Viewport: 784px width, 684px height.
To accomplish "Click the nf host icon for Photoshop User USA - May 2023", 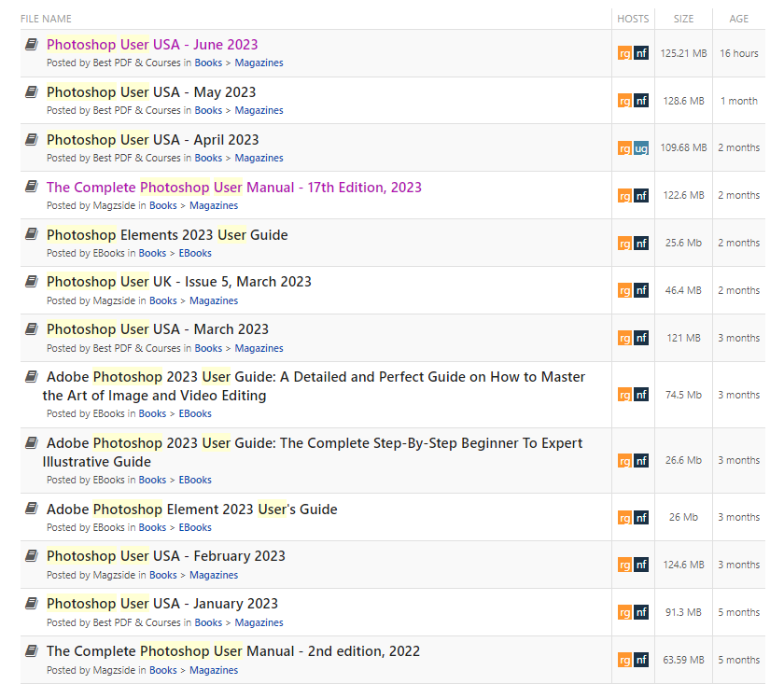I will [641, 101].
